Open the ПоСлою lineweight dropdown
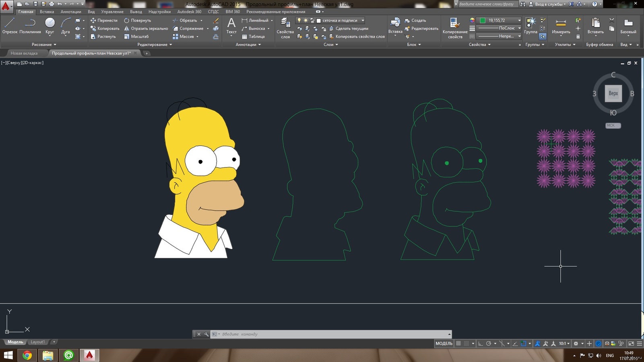The height and width of the screenshot is (362, 644). [499, 28]
